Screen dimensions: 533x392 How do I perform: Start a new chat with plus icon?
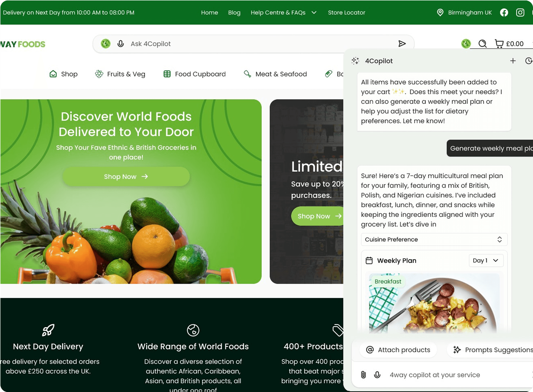click(513, 61)
